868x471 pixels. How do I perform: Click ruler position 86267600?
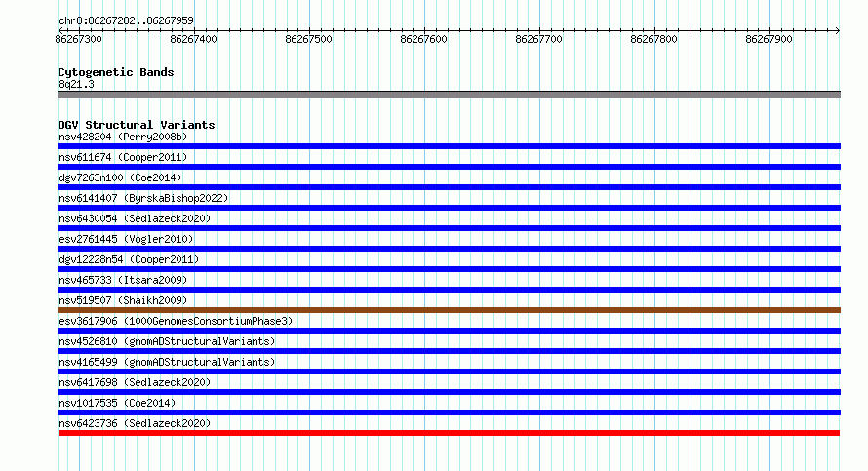pos(423,39)
